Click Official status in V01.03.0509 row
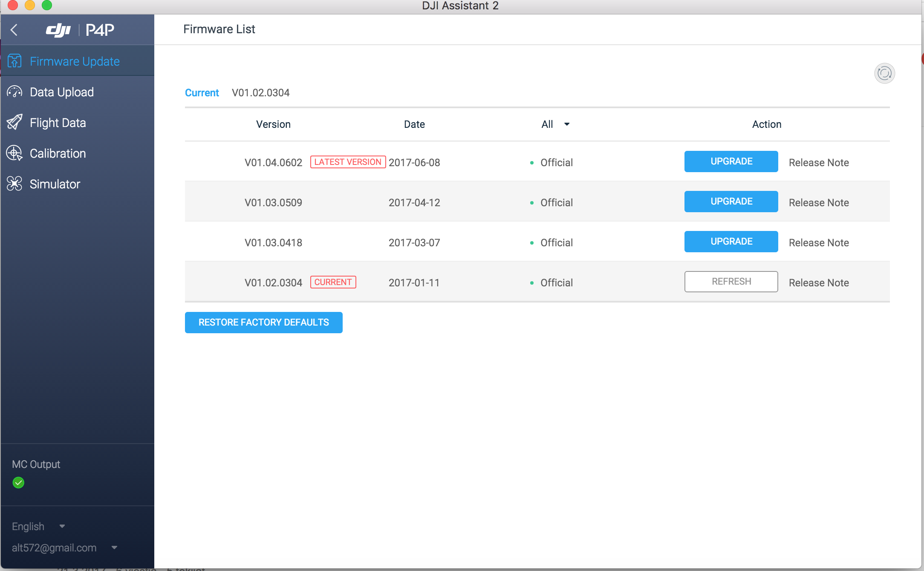The width and height of the screenshot is (924, 571). click(x=556, y=203)
